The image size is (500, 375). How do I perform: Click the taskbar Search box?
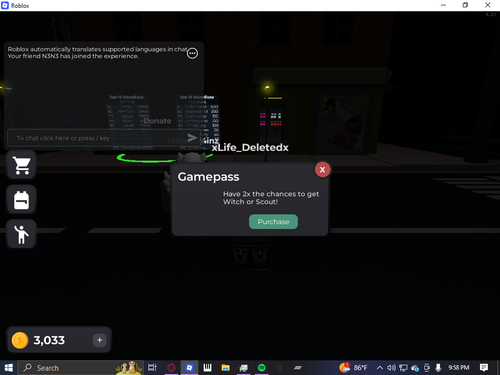pos(80,368)
